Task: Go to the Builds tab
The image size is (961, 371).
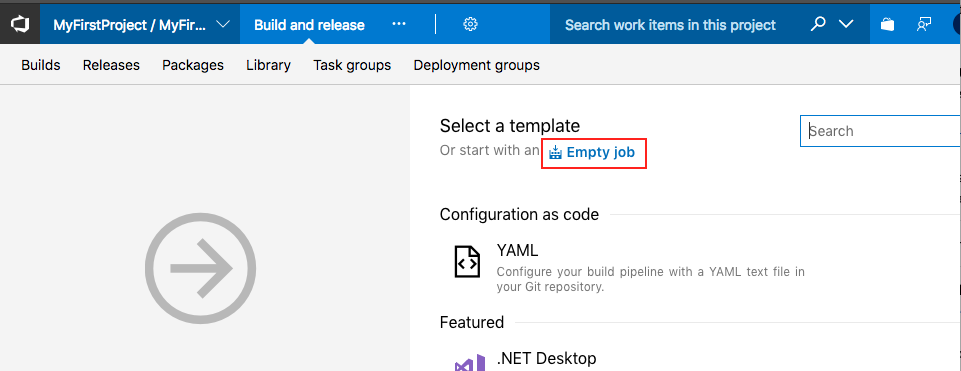Action: pos(41,65)
